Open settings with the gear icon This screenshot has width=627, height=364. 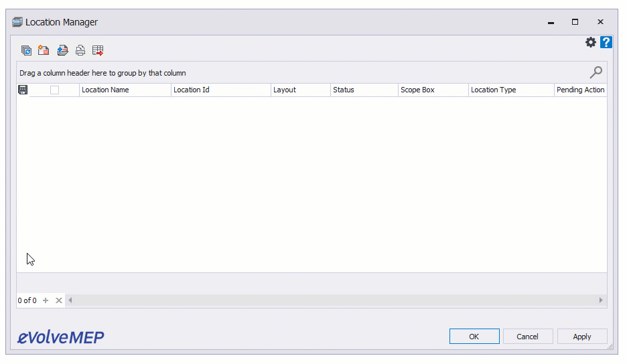point(591,42)
